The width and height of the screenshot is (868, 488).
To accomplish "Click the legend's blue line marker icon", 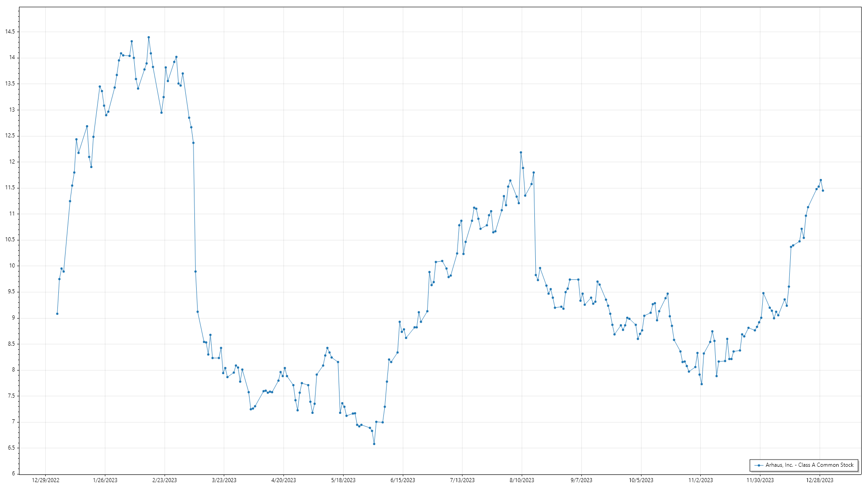I will [x=759, y=465].
